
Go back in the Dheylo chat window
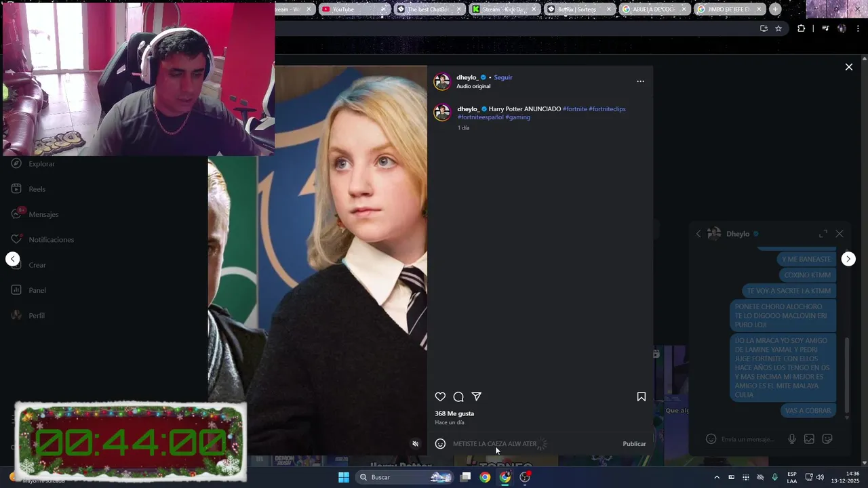(698, 234)
